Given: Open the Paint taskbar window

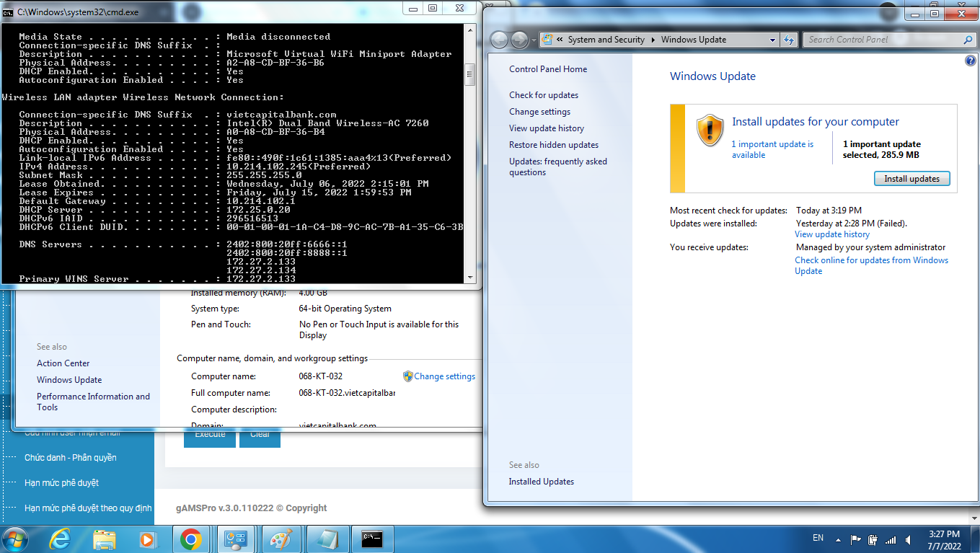Looking at the screenshot, I should tap(280, 539).
